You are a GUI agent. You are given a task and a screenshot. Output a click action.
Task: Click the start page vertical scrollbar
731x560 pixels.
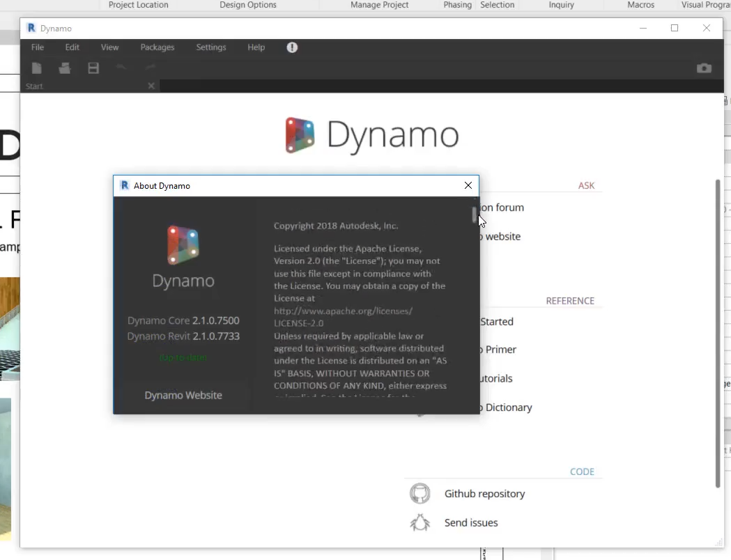point(718,334)
